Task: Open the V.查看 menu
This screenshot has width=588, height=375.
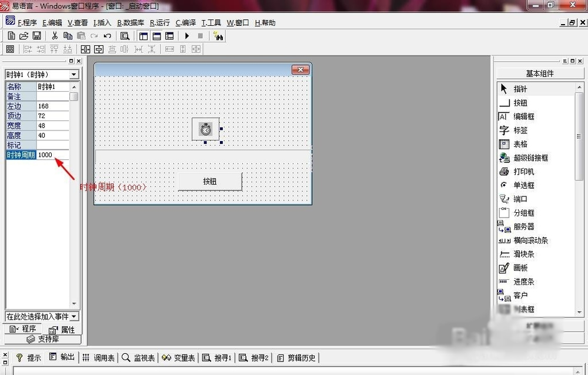Action: pyautogui.click(x=78, y=23)
